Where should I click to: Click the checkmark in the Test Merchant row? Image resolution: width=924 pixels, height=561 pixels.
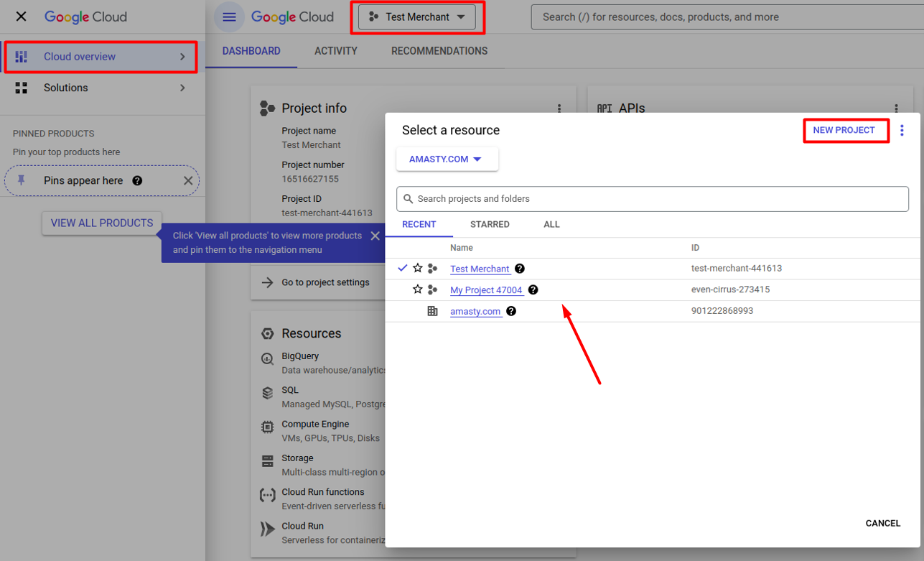pyautogui.click(x=402, y=268)
